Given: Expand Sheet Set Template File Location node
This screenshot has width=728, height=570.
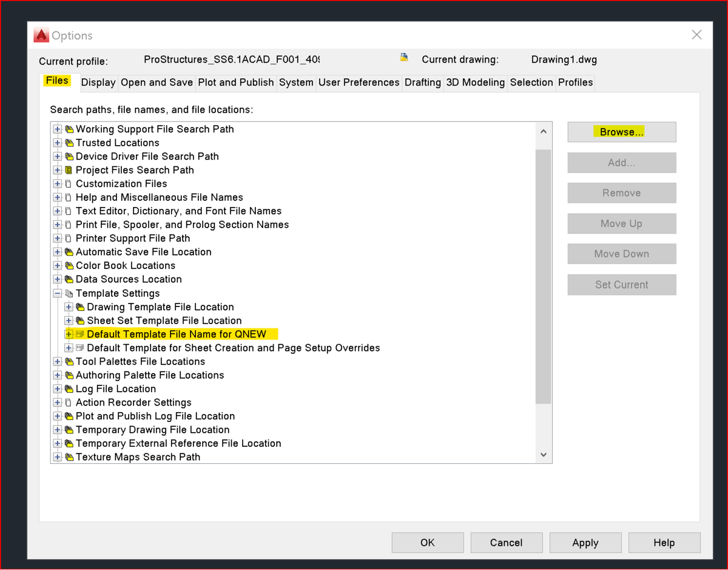Looking at the screenshot, I should tap(69, 321).
